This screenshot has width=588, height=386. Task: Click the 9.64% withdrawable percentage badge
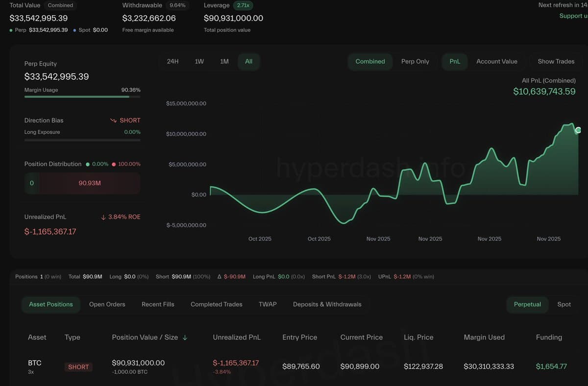[177, 5]
